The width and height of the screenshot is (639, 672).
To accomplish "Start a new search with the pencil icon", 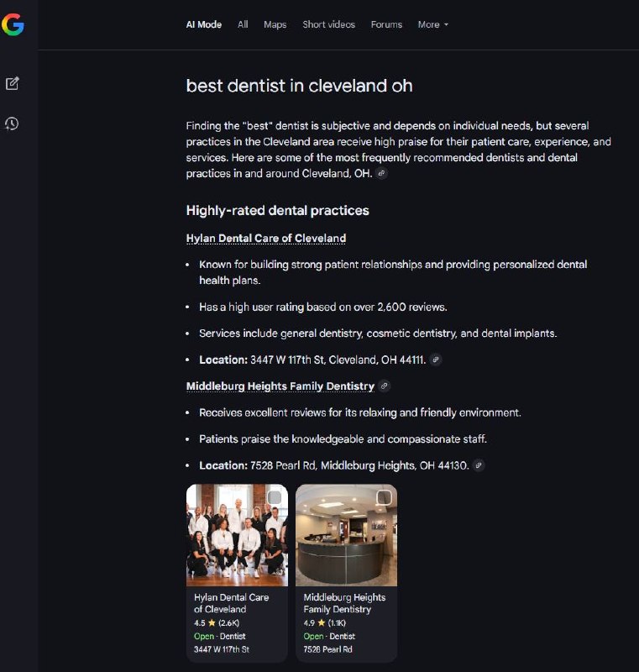I will [13, 83].
